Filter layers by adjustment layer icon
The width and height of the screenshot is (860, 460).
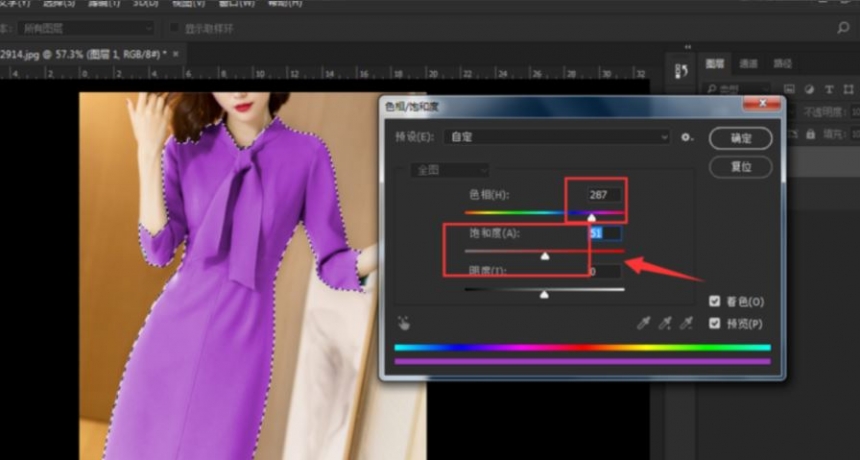click(x=809, y=89)
